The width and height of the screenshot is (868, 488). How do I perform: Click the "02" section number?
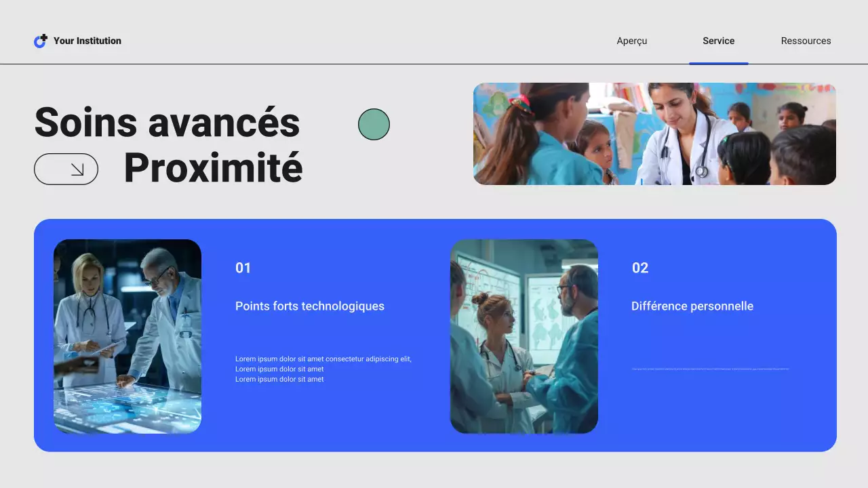[639, 268]
